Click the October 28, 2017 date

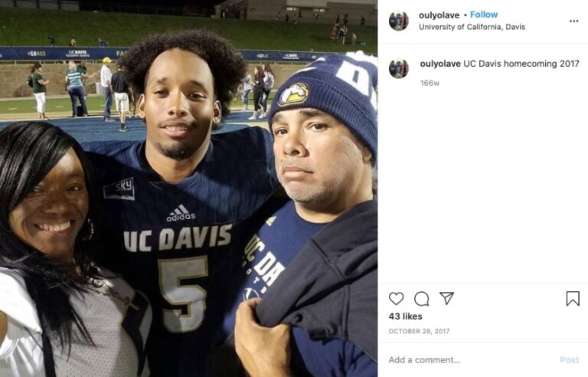point(419,331)
